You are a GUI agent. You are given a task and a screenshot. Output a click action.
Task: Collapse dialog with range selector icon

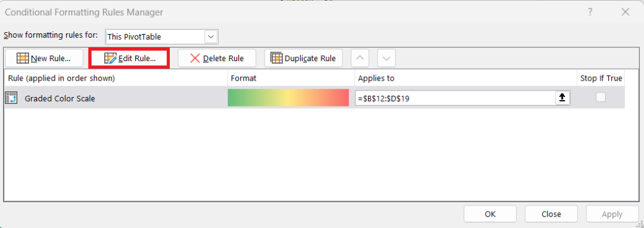(x=563, y=98)
